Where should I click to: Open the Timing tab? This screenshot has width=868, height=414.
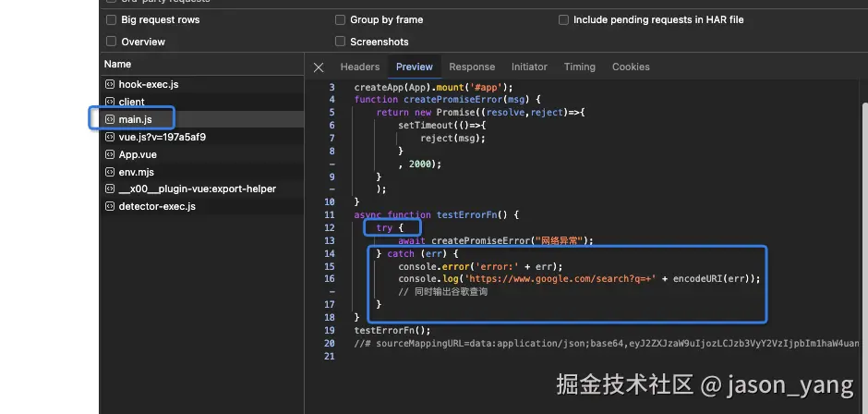click(x=580, y=67)
